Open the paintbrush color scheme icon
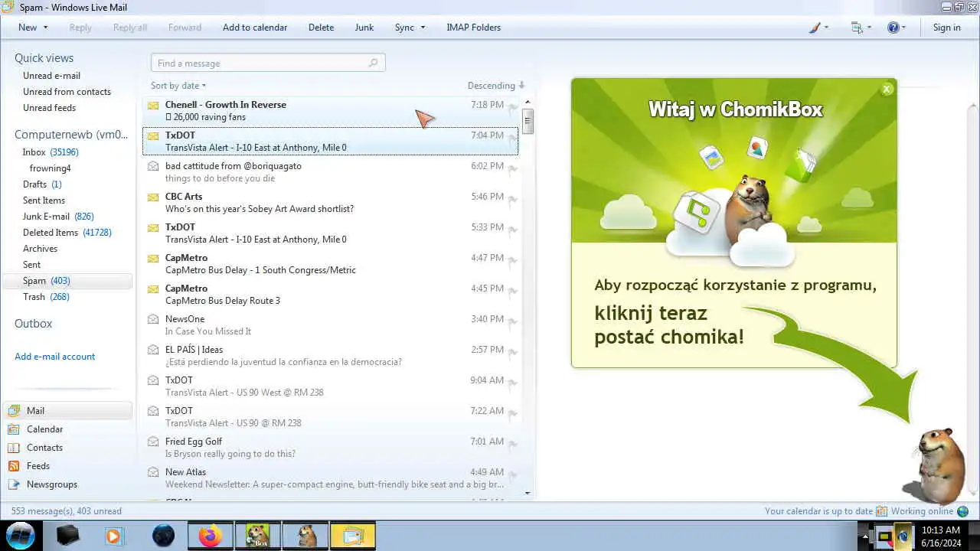The width and height of the screenshot is (980, 551). (815, 28)
